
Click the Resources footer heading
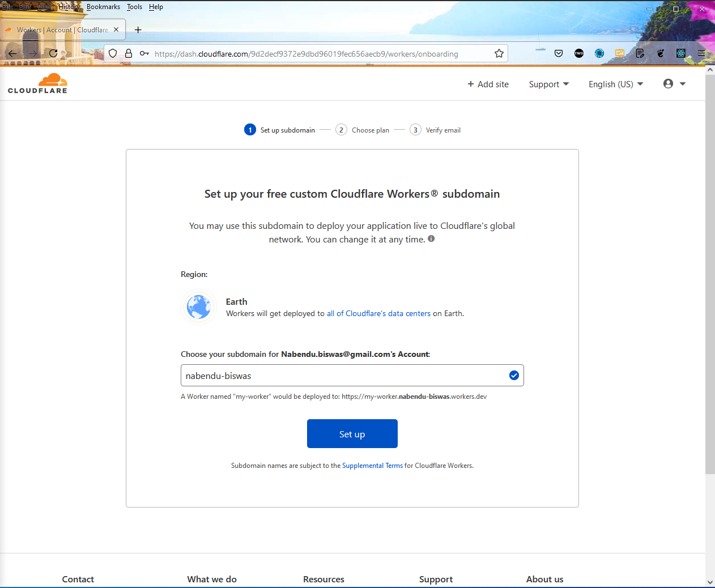tap(324, 579)
